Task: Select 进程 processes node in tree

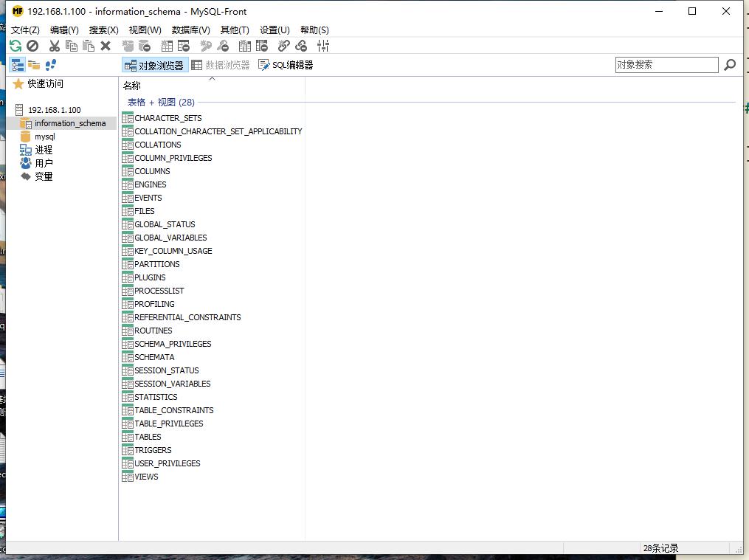Action: (x=44, y=150)
